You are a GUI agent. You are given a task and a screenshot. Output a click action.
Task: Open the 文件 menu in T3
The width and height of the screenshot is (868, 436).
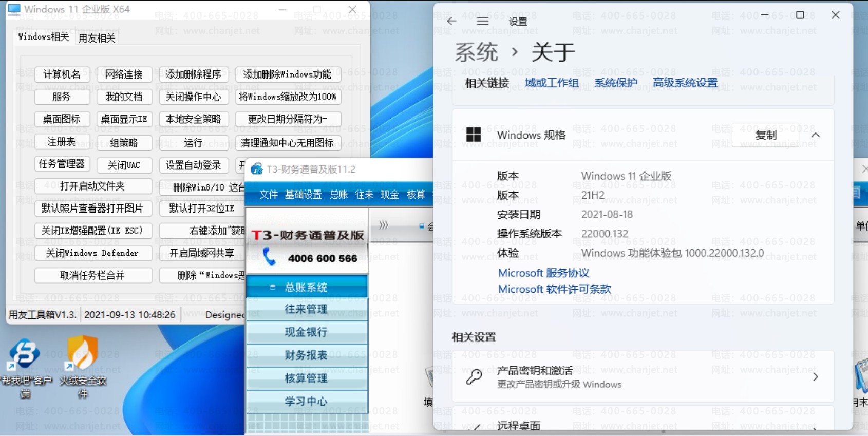[269, 194]
